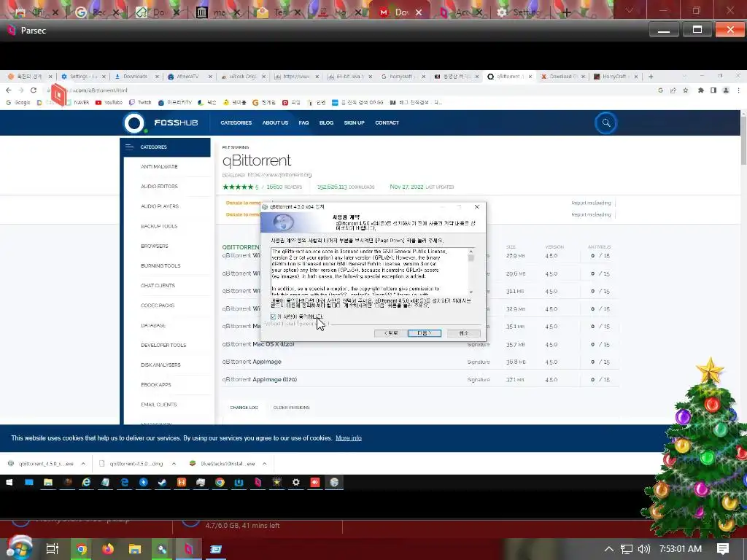Open remote taskbar Chrome icon
Viewport: 747px width, 560px height.
point(220,483)
